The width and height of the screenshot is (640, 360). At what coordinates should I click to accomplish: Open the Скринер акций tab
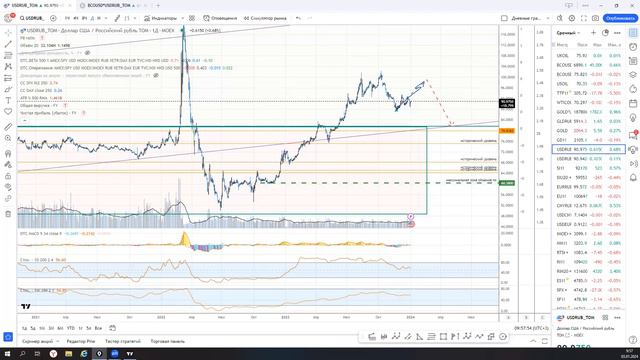coord(38,341)
